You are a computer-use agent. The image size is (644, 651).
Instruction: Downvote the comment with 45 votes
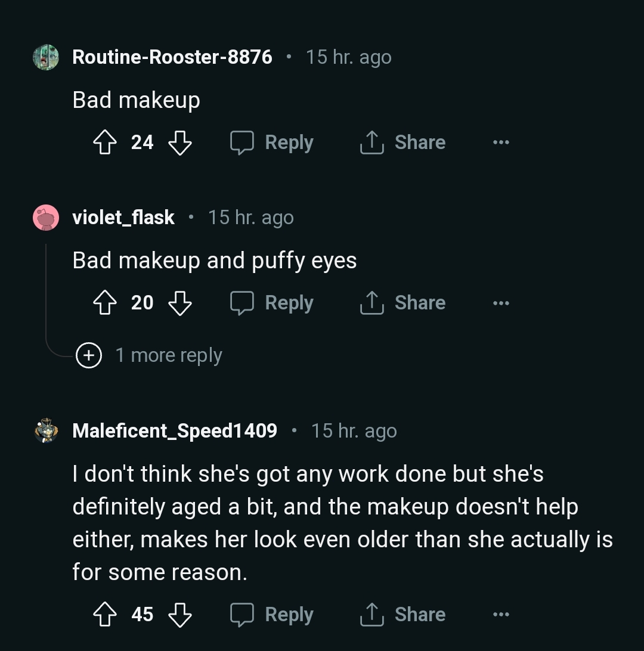[x=179, y=615]
